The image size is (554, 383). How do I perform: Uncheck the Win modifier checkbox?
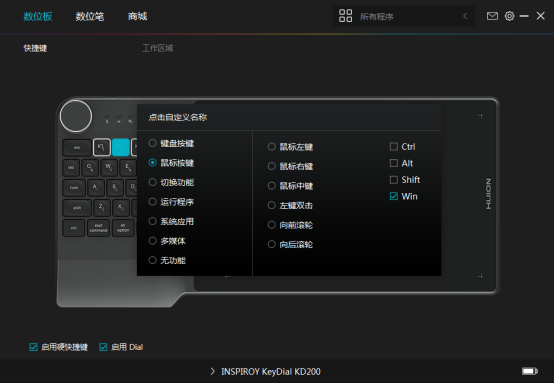click(x=394, y=196)
